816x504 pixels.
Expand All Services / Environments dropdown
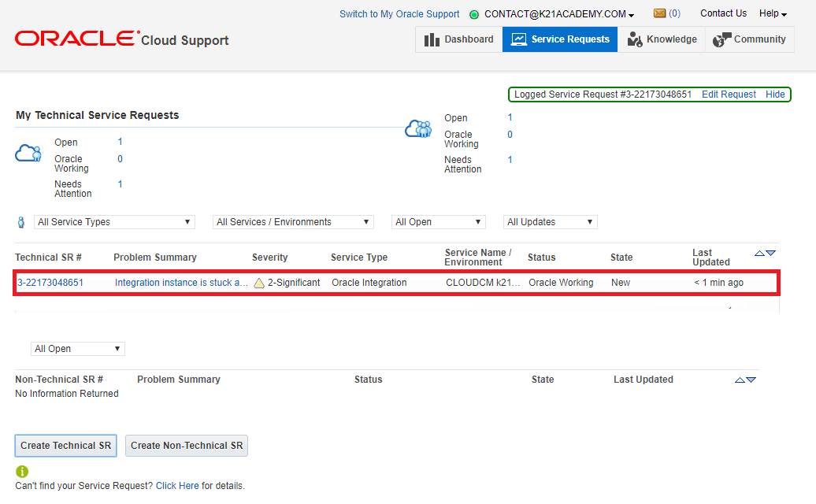tap(293, 222)
